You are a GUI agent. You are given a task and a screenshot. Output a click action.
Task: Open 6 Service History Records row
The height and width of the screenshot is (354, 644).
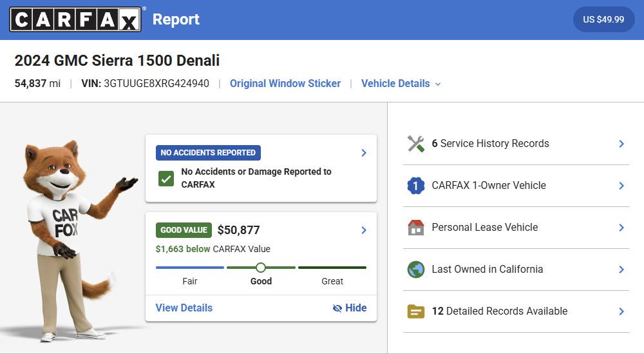tap(516, 144)
